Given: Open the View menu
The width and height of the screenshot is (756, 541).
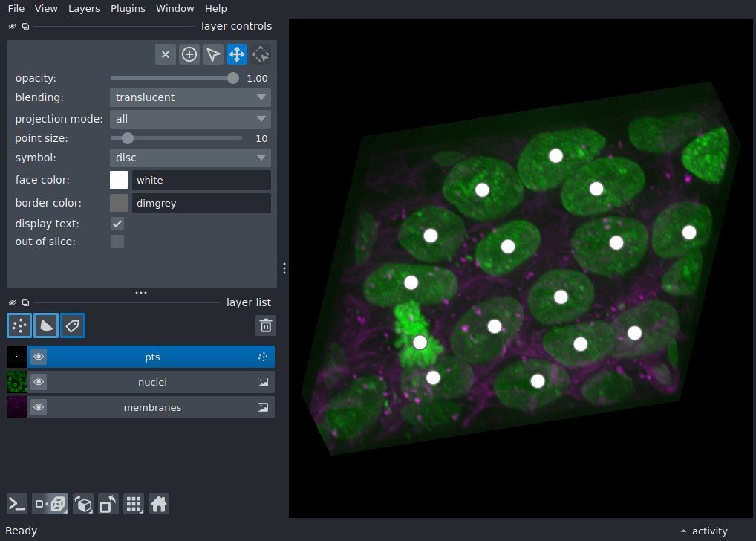Looking at the screenshot, I should 46,9.
